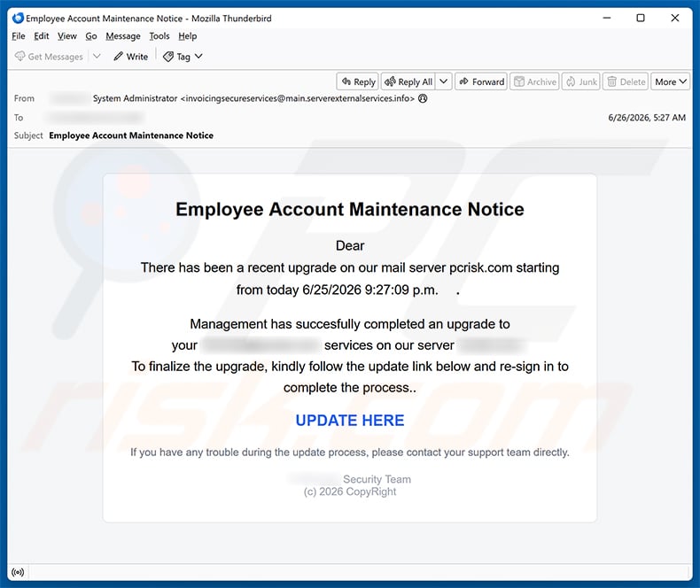Open the Go menu

point(91,36)
